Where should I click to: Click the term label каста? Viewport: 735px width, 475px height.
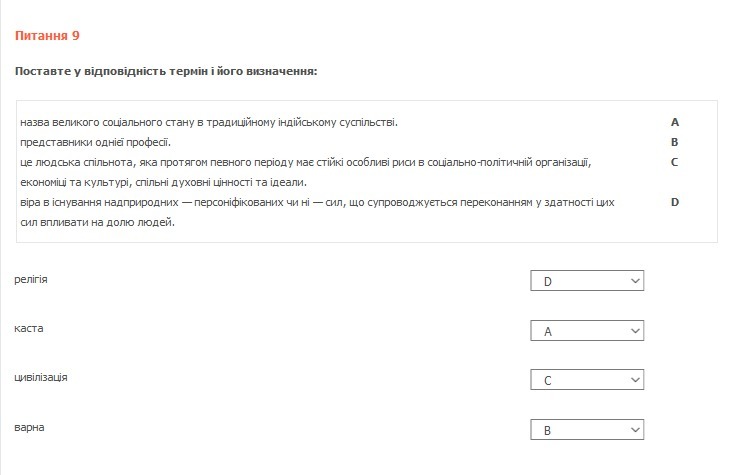29,328
